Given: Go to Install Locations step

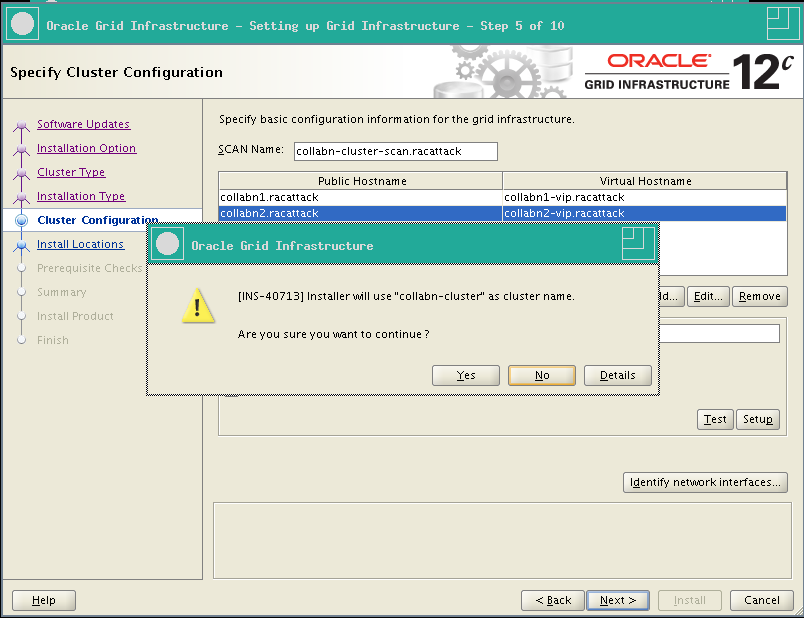Looking at the screenshot, I should coord(81,244).
